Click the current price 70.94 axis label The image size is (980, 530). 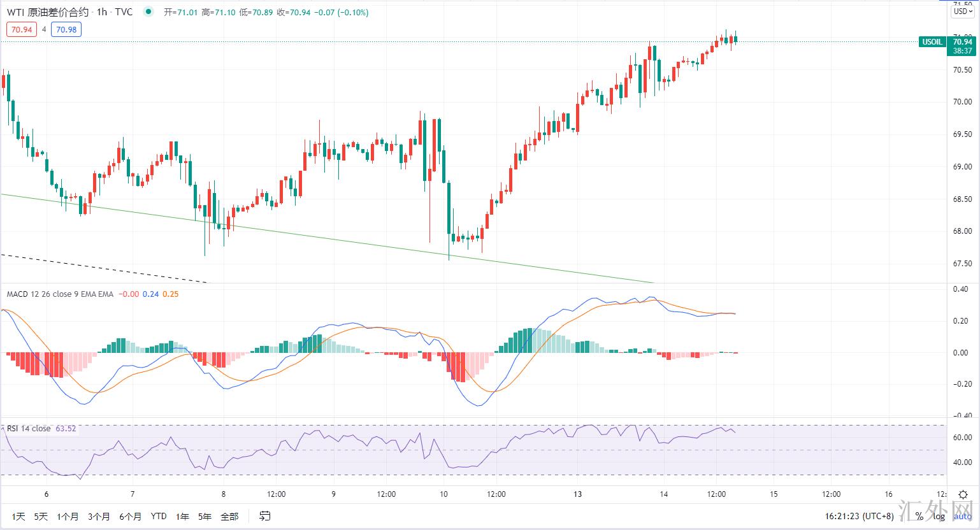[962, 42]
